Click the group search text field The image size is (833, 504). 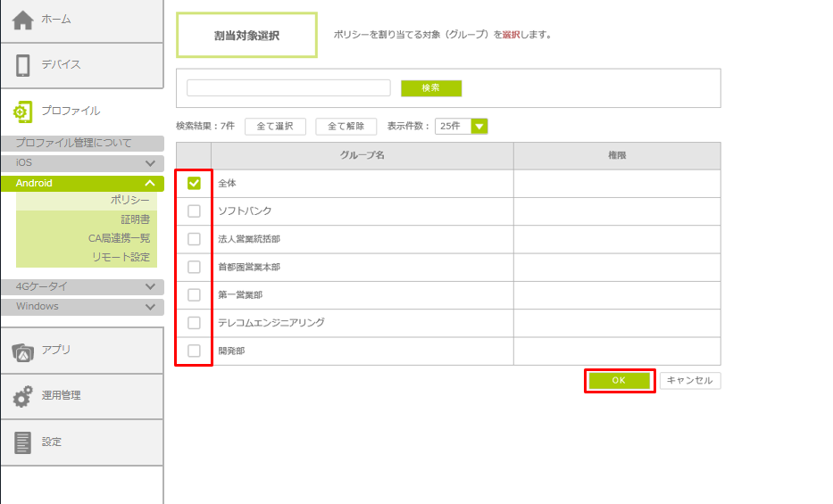tap(288, 88)
